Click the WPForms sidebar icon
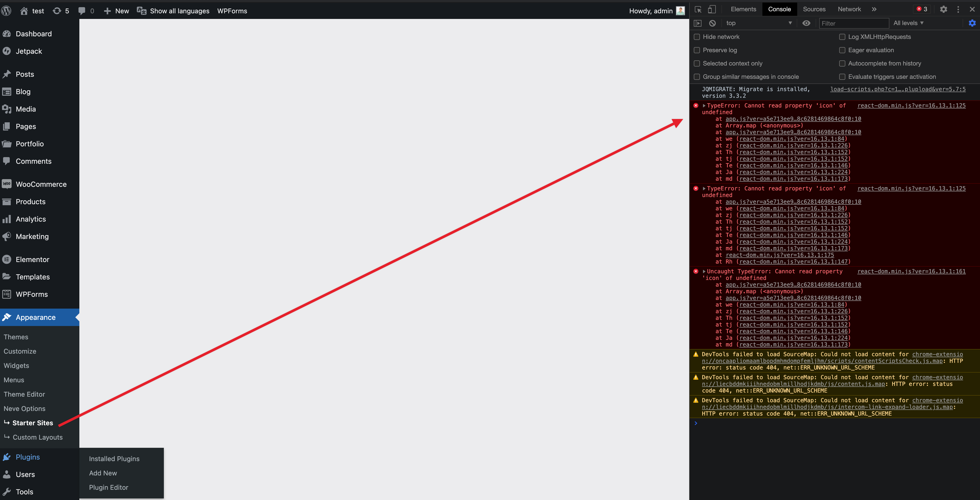 [x=7, y=294]
